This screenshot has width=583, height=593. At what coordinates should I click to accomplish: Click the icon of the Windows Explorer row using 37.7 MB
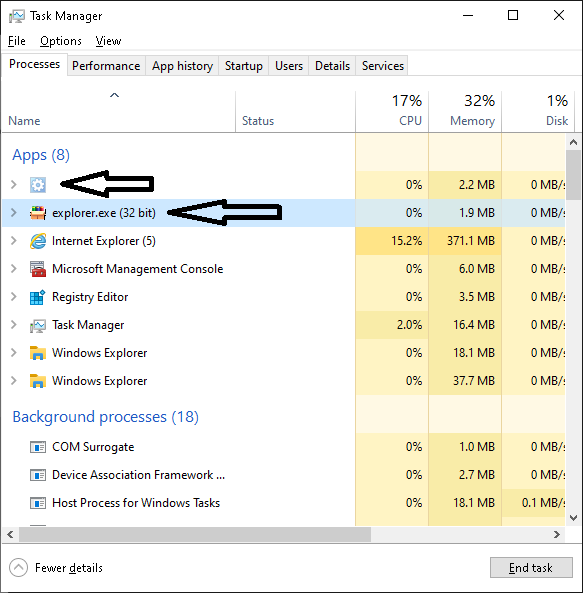pyautogui.click(x=38, y=381)
